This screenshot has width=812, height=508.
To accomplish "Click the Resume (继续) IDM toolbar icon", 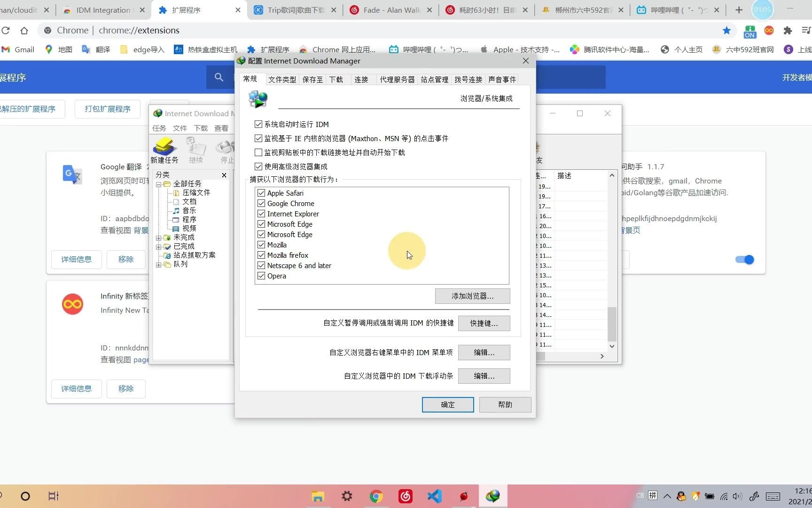I will (x=196, y=150).
